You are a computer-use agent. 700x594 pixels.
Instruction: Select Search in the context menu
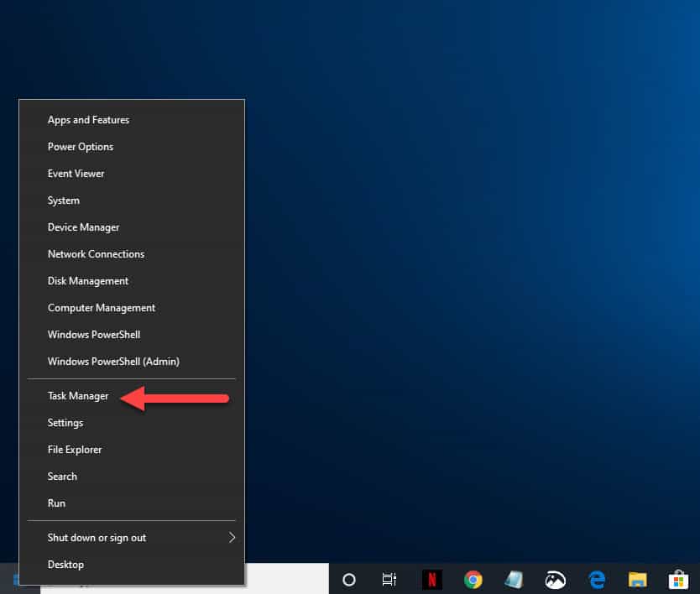pyautogui.click(x=132, y=477)
